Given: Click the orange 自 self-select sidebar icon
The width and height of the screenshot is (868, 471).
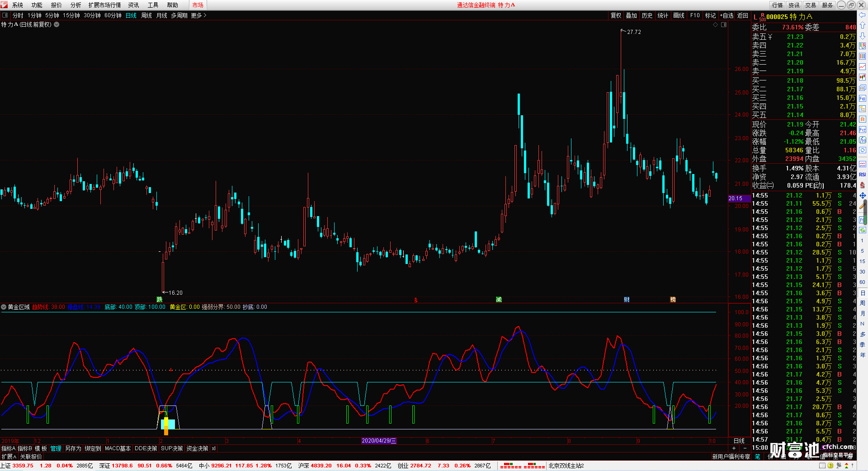Looking at the screenshot, I should click(863, 119).
